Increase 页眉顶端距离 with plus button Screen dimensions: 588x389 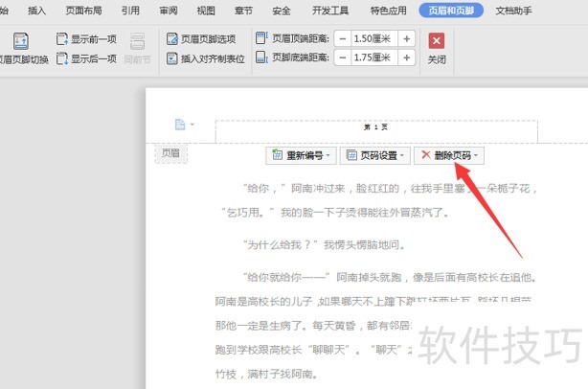pyautogui.click(x=406, y=38)
